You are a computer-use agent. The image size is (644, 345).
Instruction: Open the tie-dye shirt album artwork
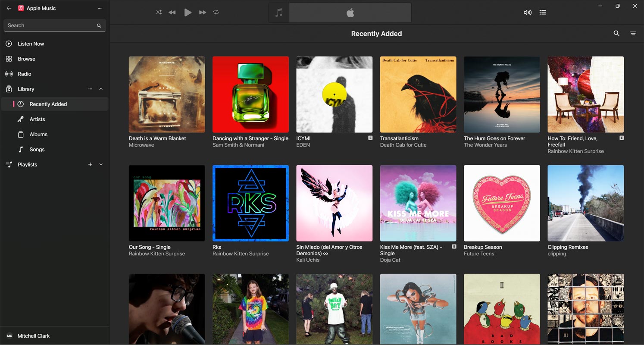coord(250,309)
